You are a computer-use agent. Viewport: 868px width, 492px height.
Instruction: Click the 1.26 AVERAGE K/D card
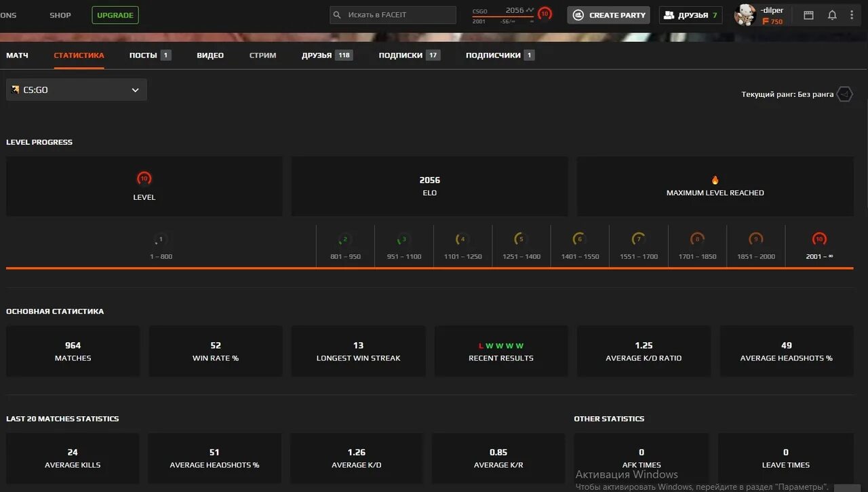[357, 458]
